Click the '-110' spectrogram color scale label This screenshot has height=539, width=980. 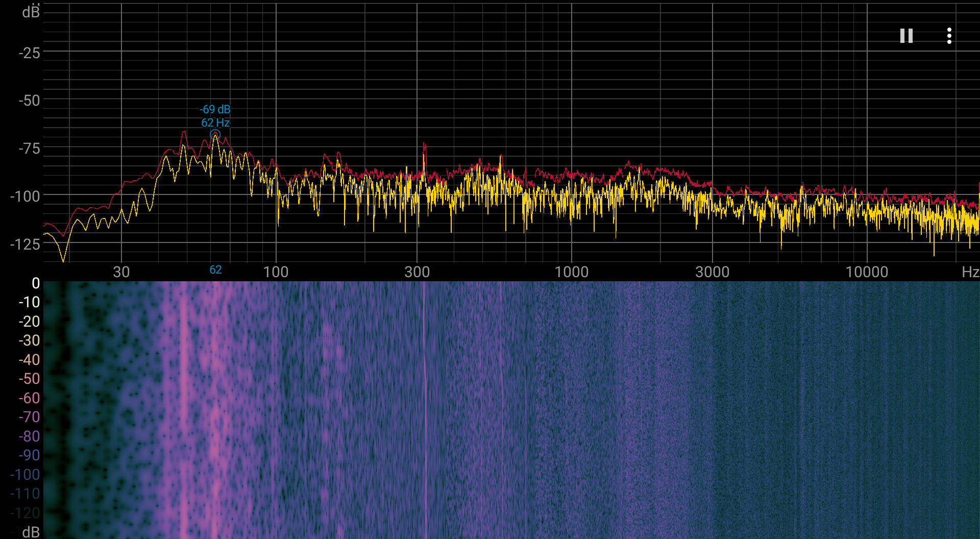pyautogui.click(x=25, y=494)
